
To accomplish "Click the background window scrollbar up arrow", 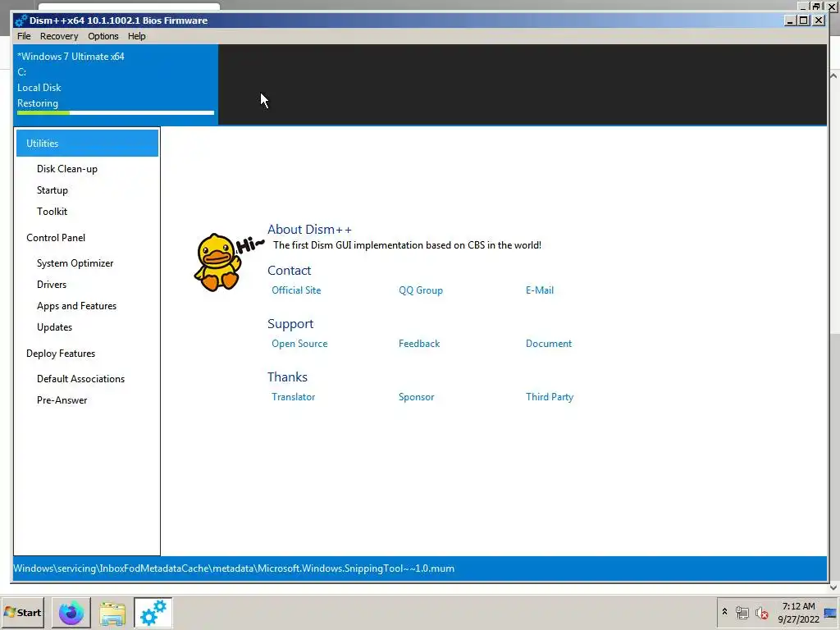I will coord(833,76).
